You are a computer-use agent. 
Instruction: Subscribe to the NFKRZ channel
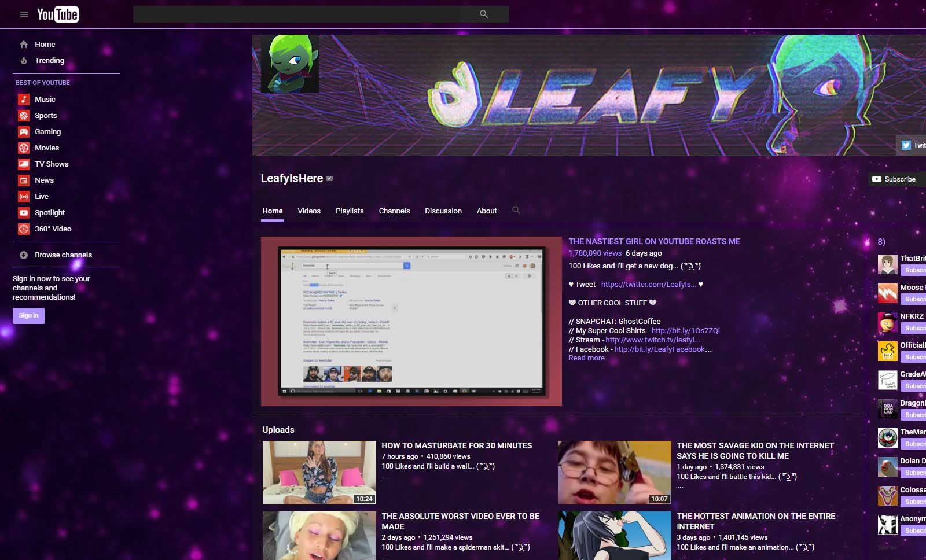tap(913, 328)
